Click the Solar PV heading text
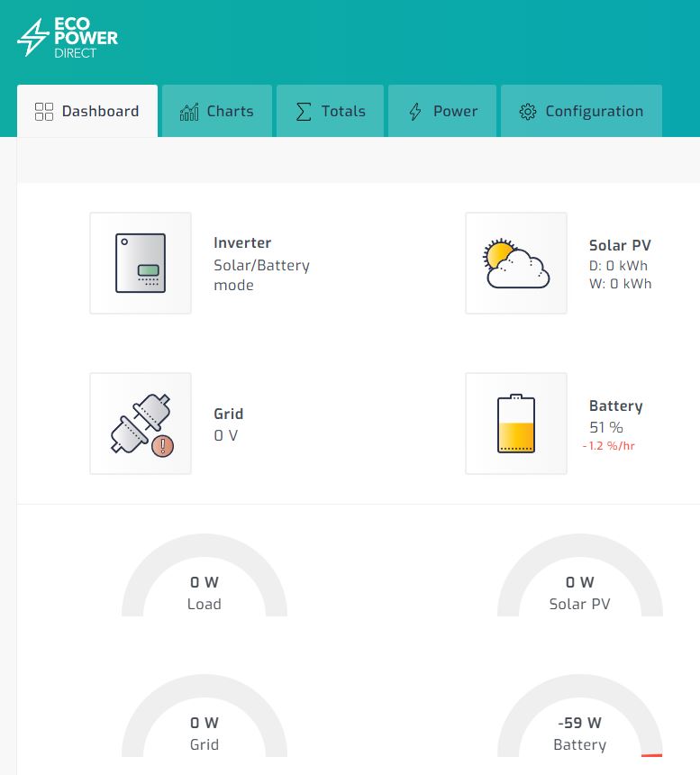 [620, 245]
